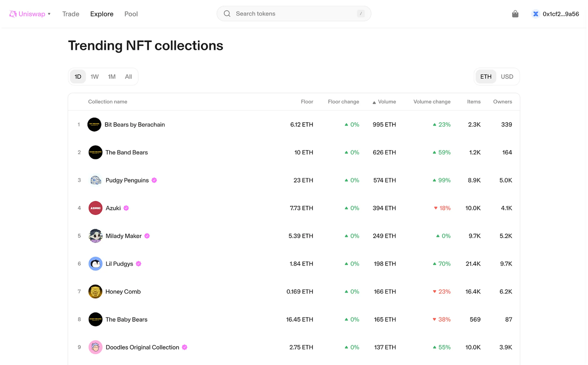Viewport: 588px width, 365px height.
Task: Click Lil Pudgys 21.4K items value
Action: pyautogui.click(x=473, y=264)
